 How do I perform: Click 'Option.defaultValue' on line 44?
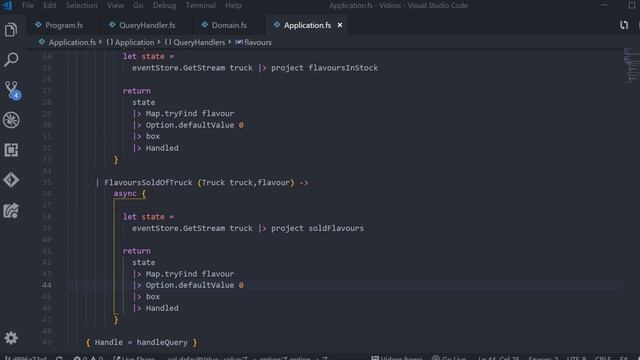190,285
